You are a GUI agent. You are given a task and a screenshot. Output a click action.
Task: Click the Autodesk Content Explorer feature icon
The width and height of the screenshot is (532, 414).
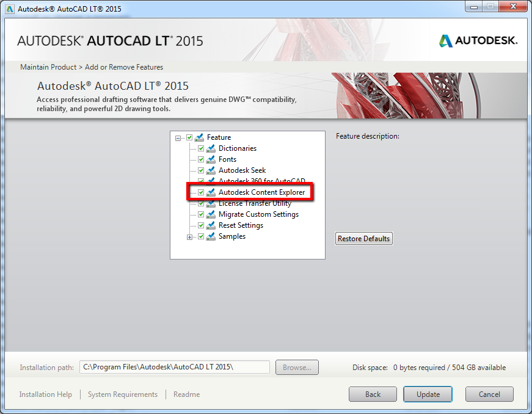211,192
